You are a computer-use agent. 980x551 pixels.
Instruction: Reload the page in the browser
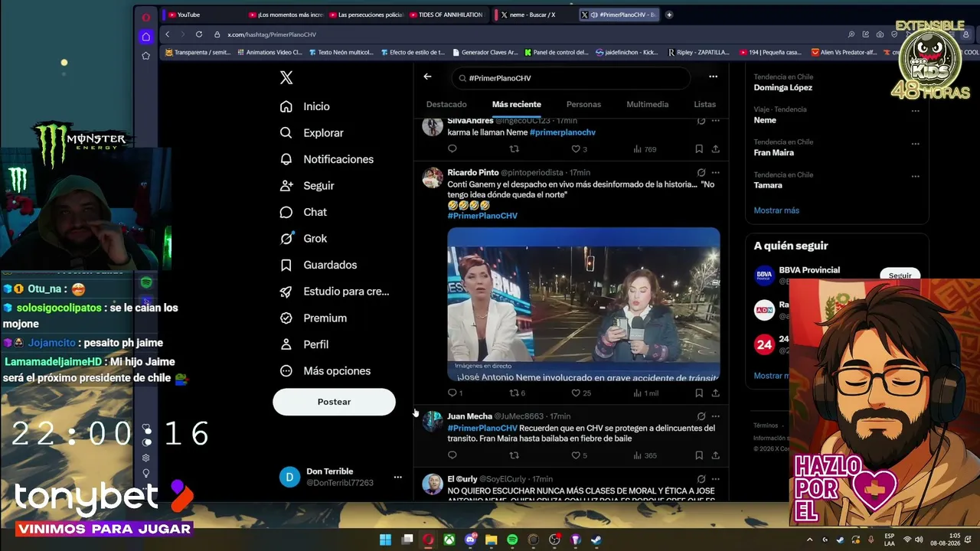pos(198,34)
